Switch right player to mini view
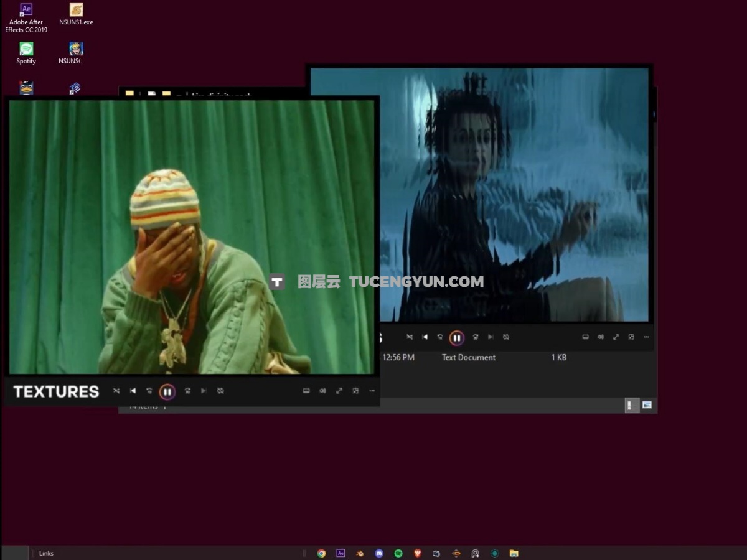This screenshot has height=560, width=747. pos(631,337)
